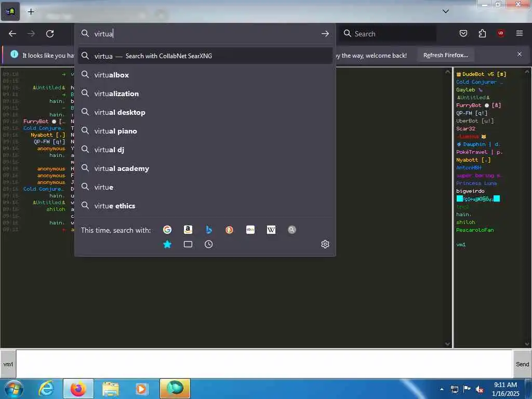Choose 'Search with CollabNet SearXNG' suggestion
The width and height of the screenshot is (532, 399).
205,56
